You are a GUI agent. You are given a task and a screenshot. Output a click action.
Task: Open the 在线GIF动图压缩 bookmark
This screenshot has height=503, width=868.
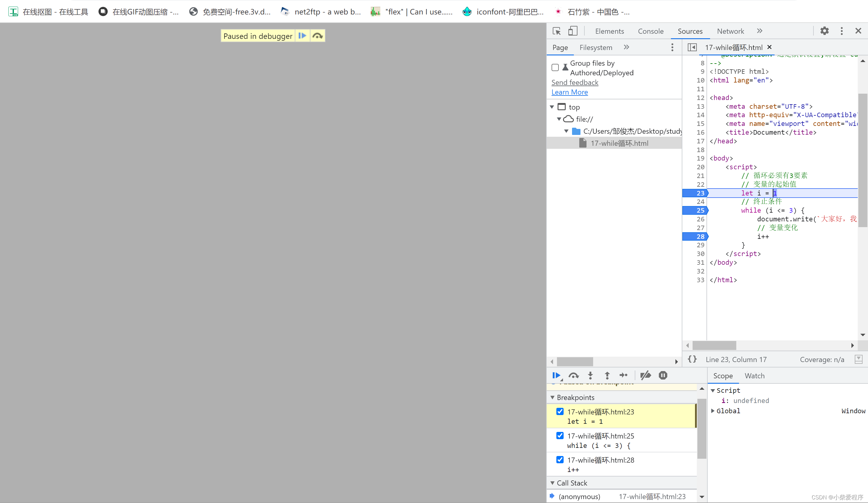tap(139, 12)
